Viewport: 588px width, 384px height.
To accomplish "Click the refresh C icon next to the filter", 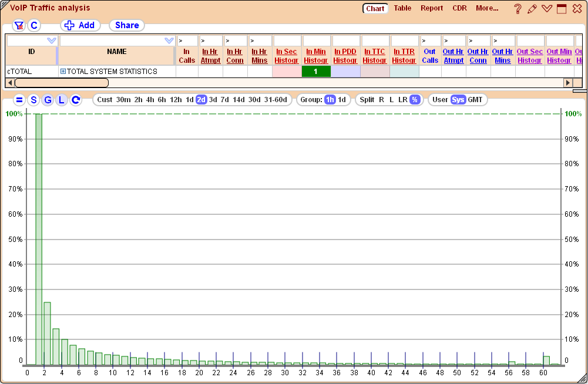I will point(33,25).
